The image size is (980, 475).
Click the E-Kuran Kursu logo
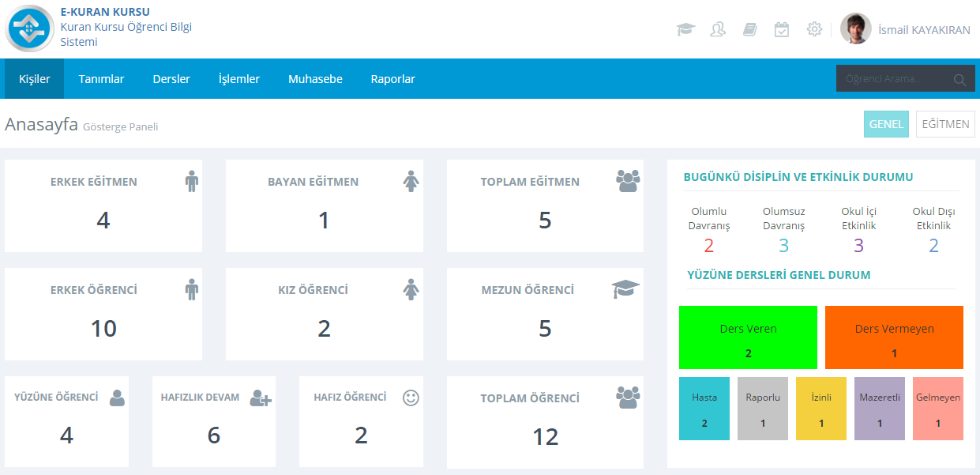[x=29, y=28]
